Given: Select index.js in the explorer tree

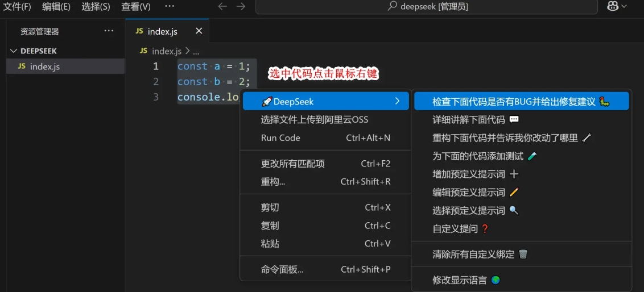Looking at the screenshot, I should (65, 66).
